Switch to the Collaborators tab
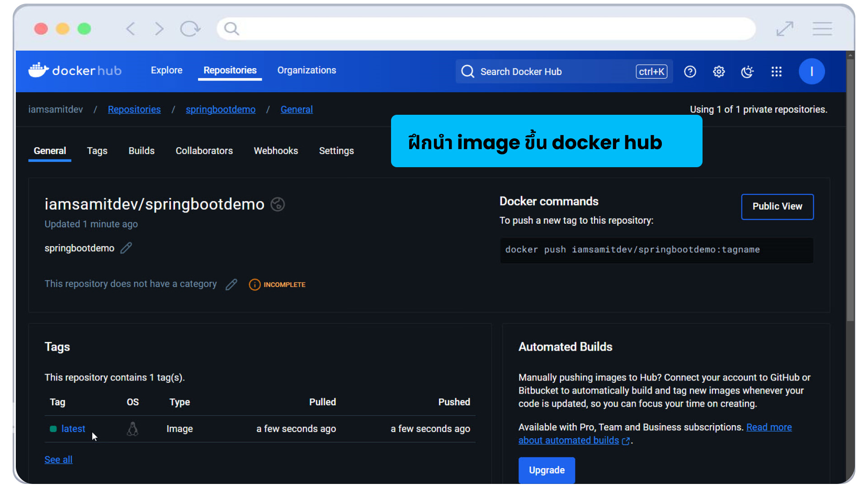This screenshot has width=868, height=488. [x=204, y=151]
